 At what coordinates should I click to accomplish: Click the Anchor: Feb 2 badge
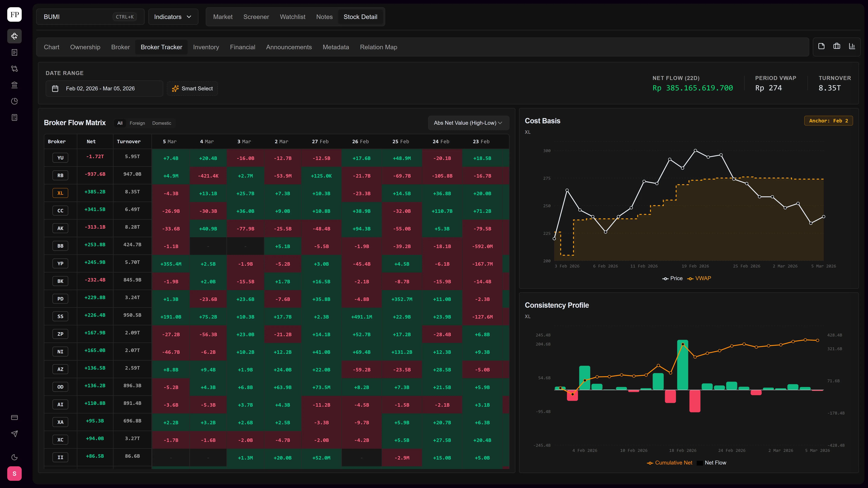829,121
